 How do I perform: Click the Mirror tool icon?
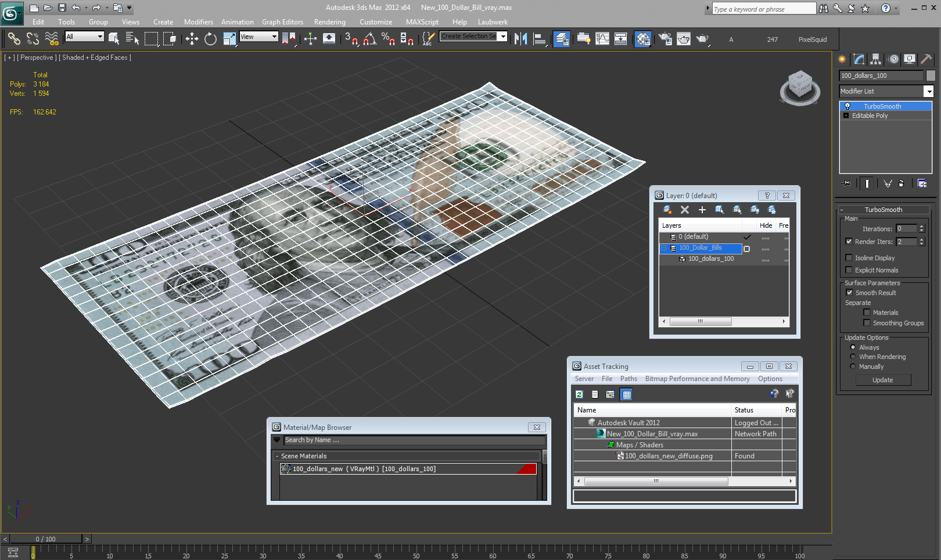tap(521, 39)
